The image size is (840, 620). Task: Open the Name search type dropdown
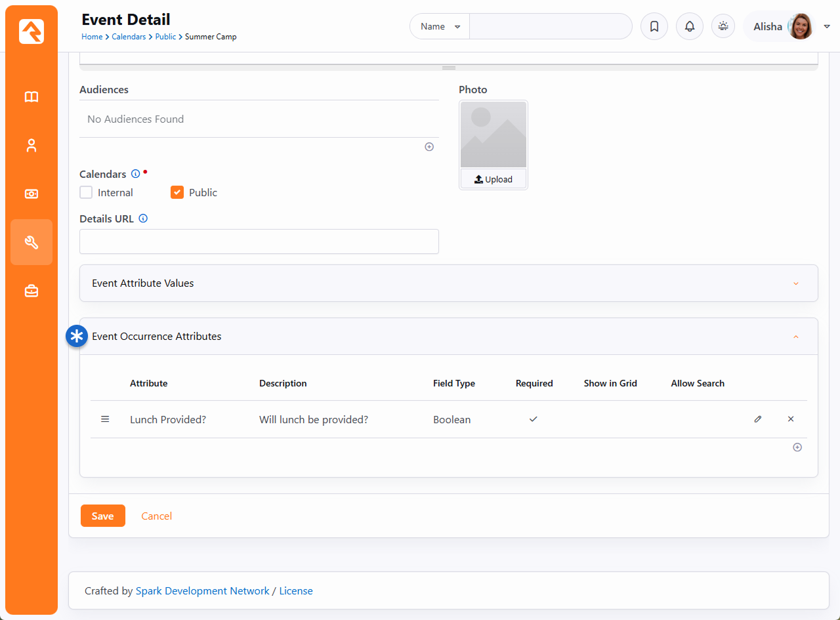click(440, 27)
